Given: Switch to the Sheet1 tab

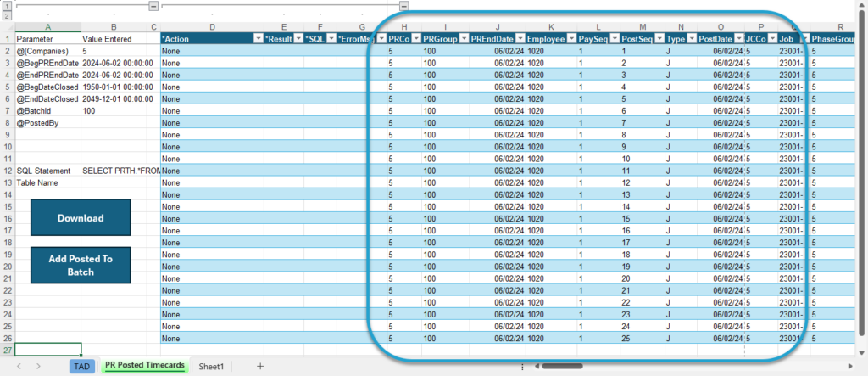Looking at the screenshot, I should (211, 366).
